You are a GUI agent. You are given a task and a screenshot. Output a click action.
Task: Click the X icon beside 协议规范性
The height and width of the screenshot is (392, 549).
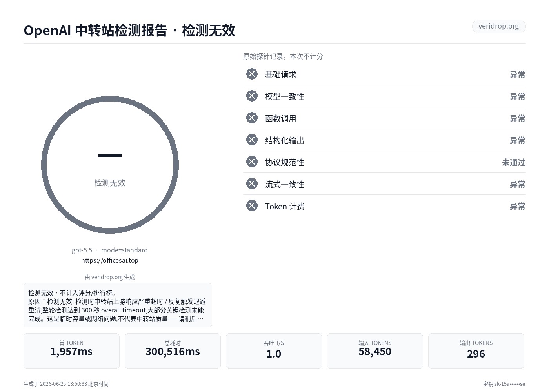(252, 162)
